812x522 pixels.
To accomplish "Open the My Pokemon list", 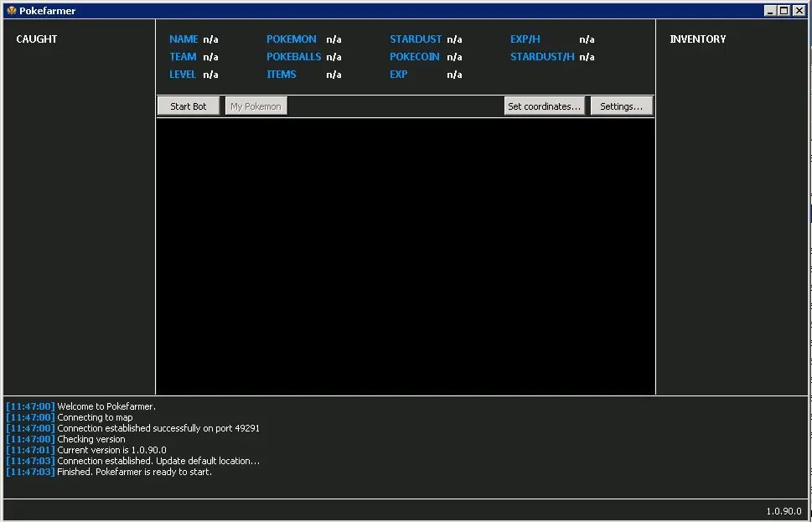I will (x=256, y=106).
